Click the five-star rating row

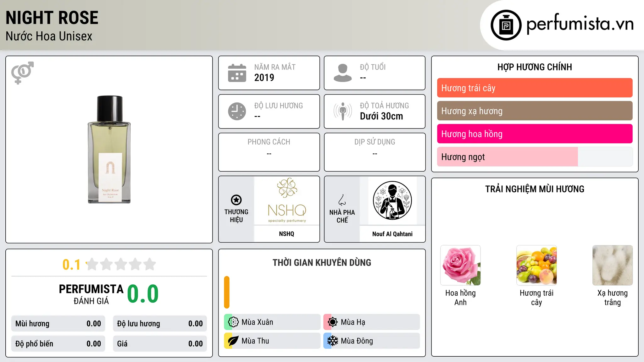click(121, 264)
